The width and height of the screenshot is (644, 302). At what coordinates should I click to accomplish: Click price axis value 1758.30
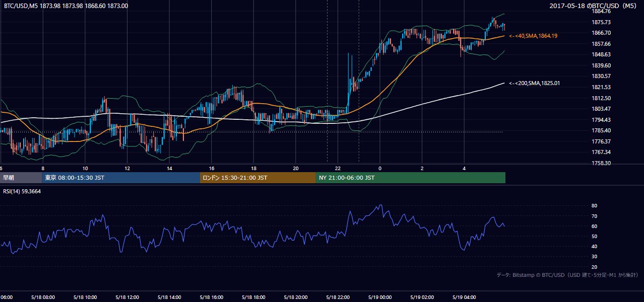click(601, 163)
